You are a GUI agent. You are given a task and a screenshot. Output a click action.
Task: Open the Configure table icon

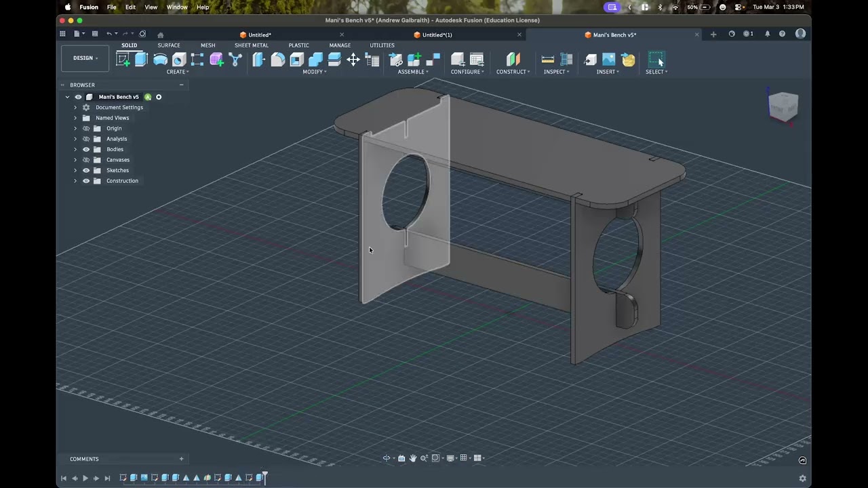pos(477,60)
